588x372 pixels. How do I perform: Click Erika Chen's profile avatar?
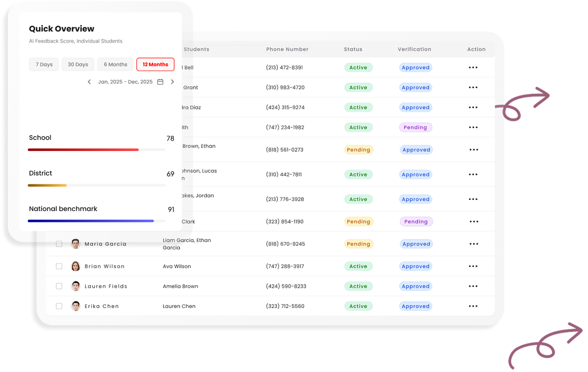click(75, 306)
